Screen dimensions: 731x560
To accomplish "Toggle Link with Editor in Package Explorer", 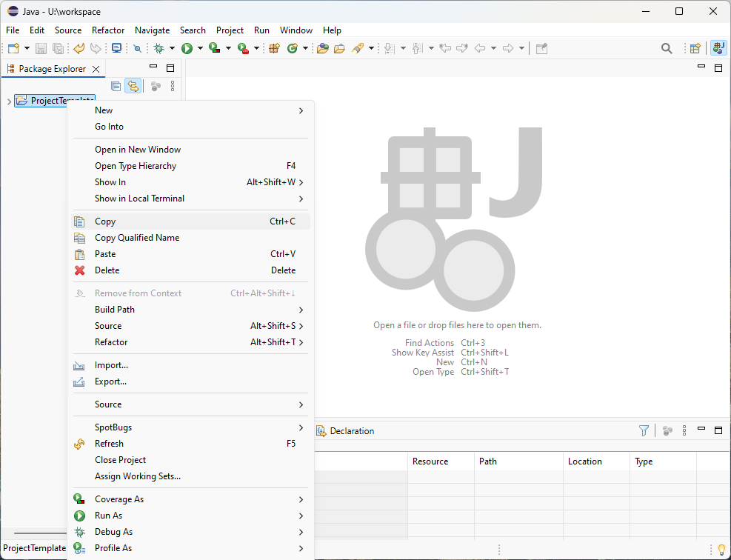I will [x=133, y=86].
